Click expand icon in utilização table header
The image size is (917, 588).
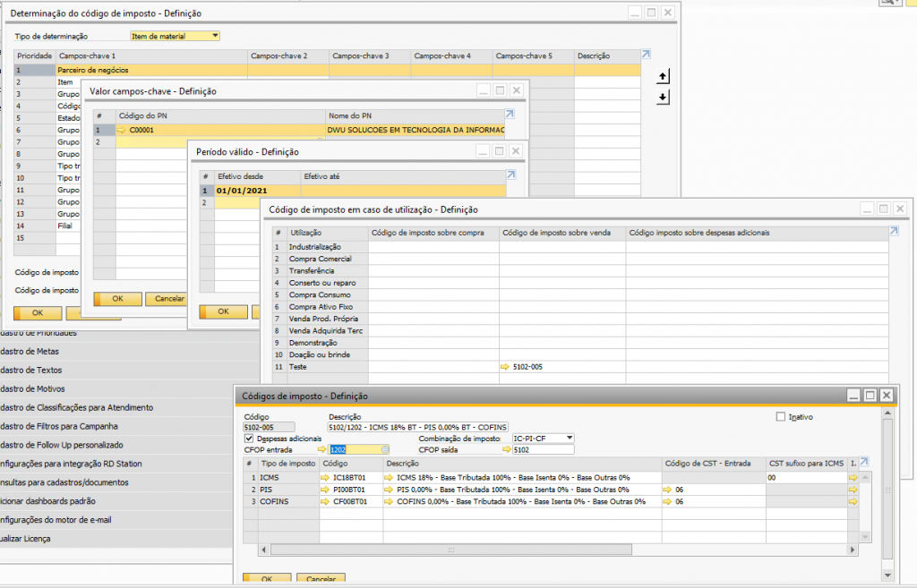pos(893,232)
